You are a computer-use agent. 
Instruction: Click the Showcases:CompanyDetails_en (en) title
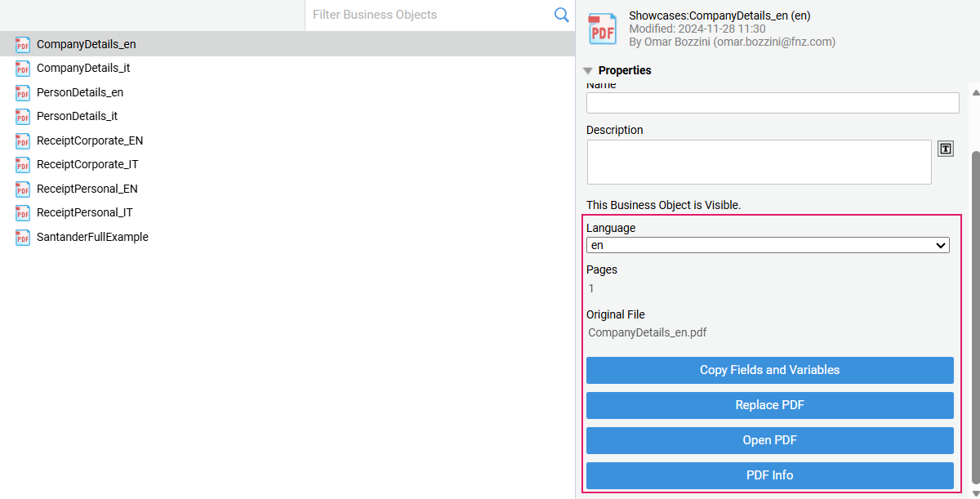[719, 16]
